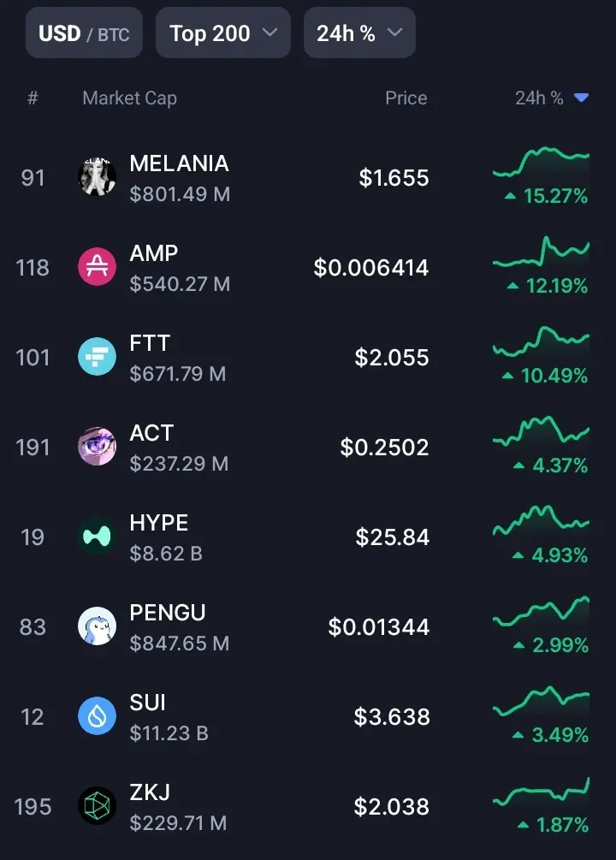This screenshot has height=860, width=616.
Task: Select the ACT anime eye icon
Action: pos(97,447)
